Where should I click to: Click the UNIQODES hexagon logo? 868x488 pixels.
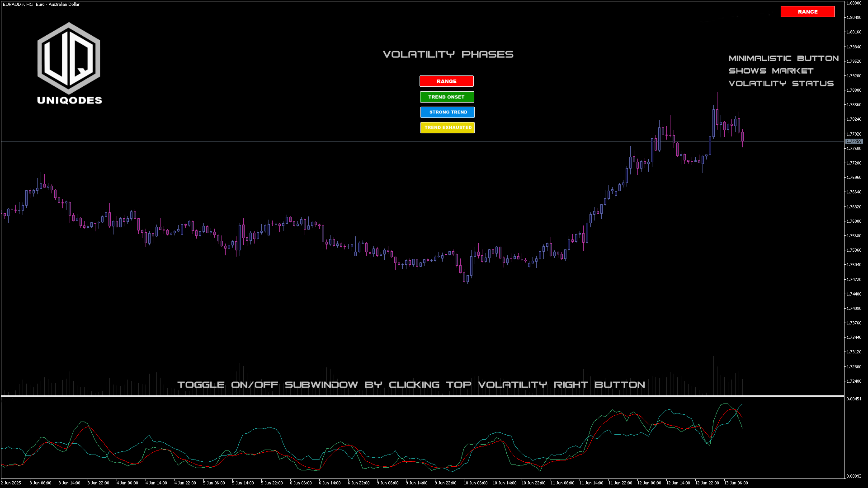pos(69,58)
